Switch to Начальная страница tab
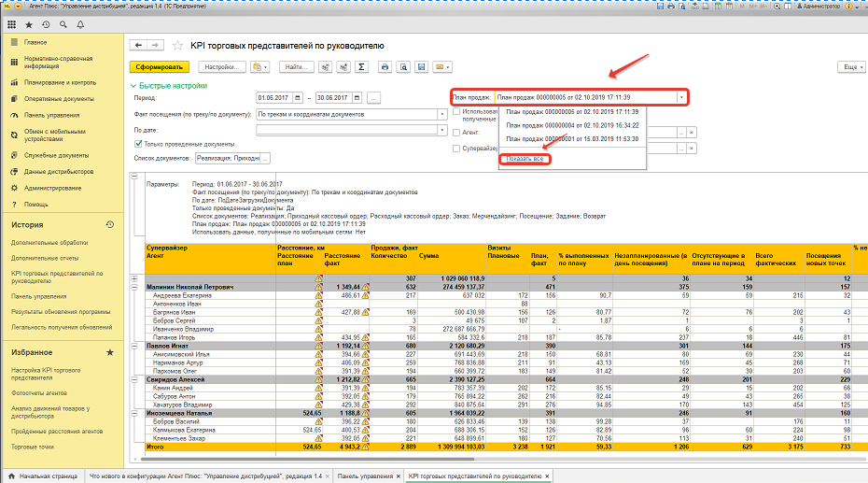This screenshot has width=868, height=483. coord(43,476)
